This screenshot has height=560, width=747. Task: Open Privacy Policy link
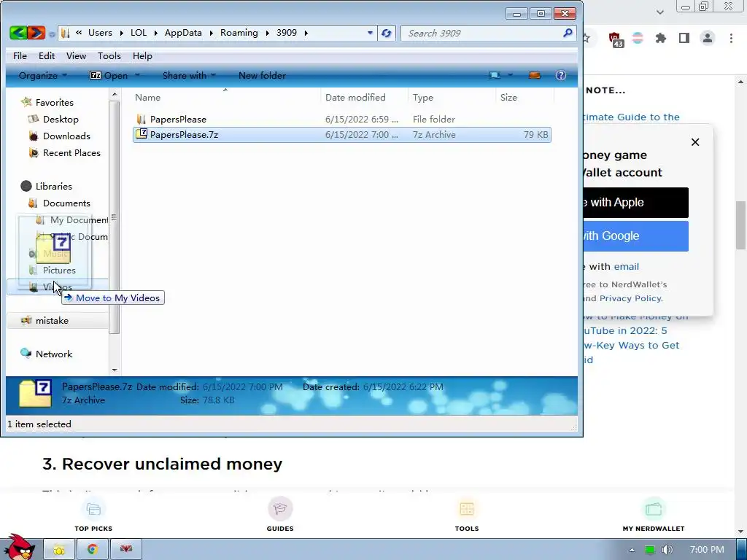[630, 298]
